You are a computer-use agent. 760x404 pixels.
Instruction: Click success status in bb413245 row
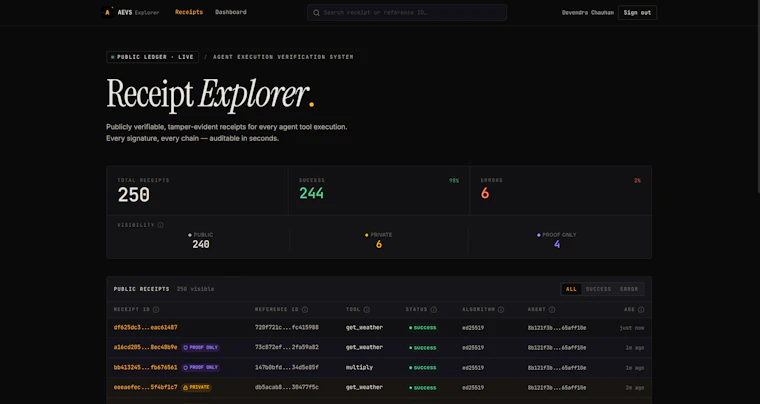(x=422, y=368)
